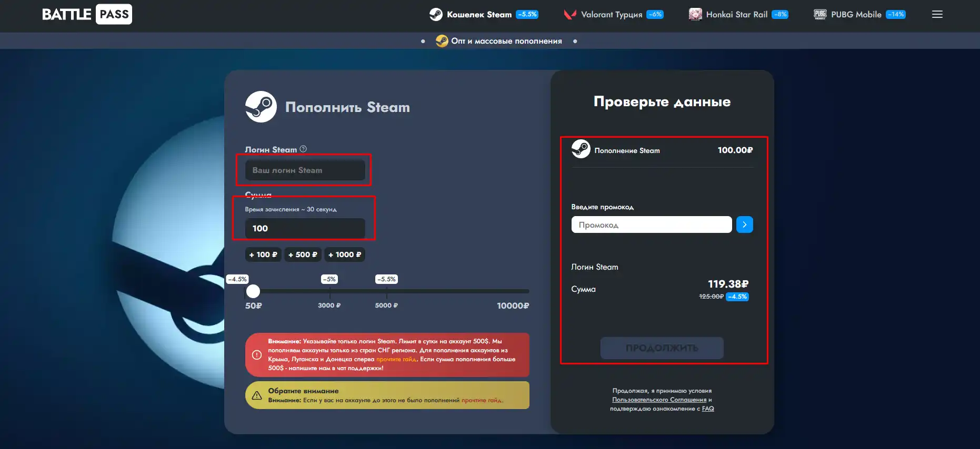Open прочтите гайд link in red warning

(x=396, y=359)
